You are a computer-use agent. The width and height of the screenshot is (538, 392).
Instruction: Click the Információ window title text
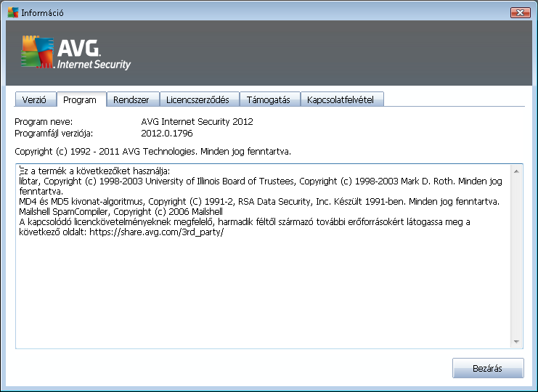click(42, 13)
